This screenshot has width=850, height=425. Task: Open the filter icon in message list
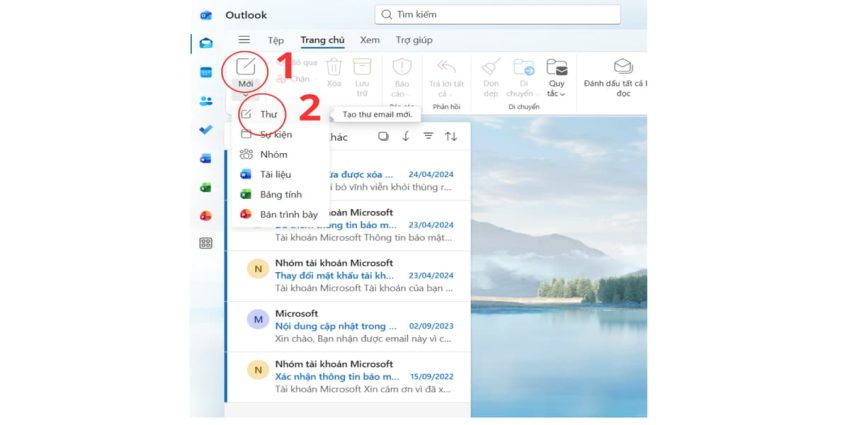tap(428, 137)
